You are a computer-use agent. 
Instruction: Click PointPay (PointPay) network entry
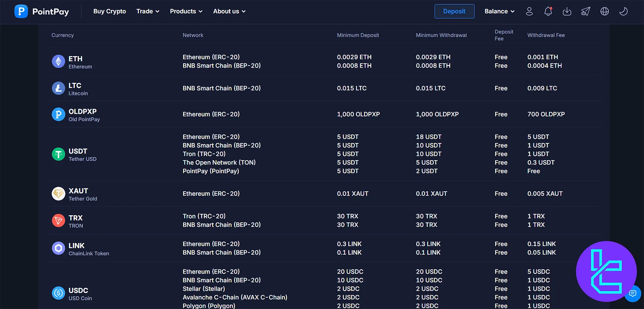tap(211, 171)
